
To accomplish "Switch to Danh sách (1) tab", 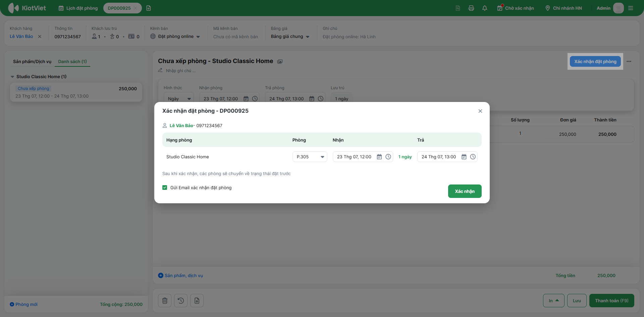I will [72, 61].
